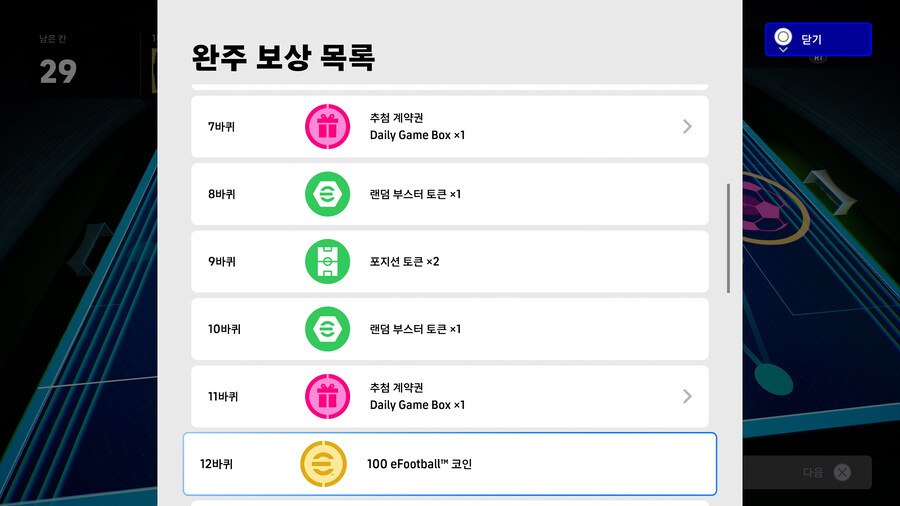Click the X icon beside 다음
Screen dimensions: 900x506
[843, 473]
